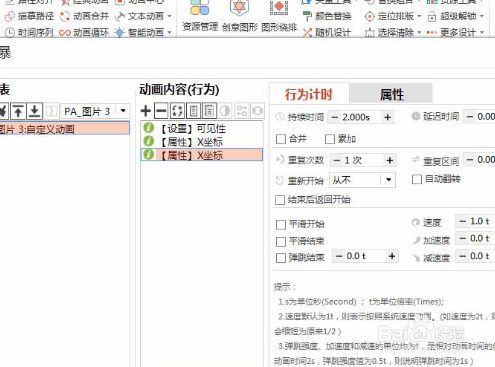Viewport: 495px width, 367px height.
Task: Expand the 超级解锁 dropdown menu
Action: (481, 16)
